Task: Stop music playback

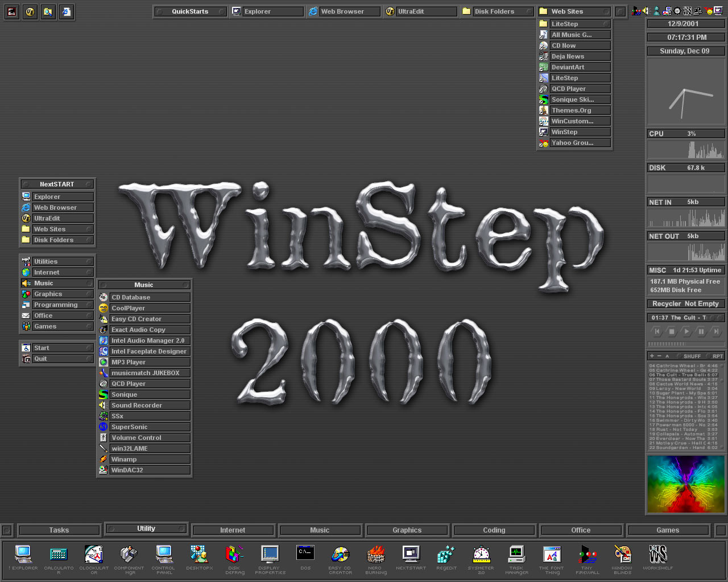Action: click(x=672, y=331)
